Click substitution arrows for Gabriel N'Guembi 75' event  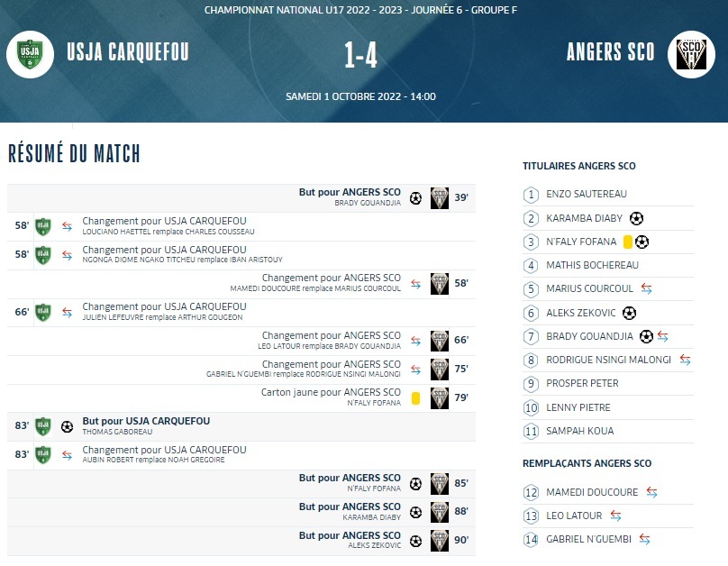coord(415,370)
